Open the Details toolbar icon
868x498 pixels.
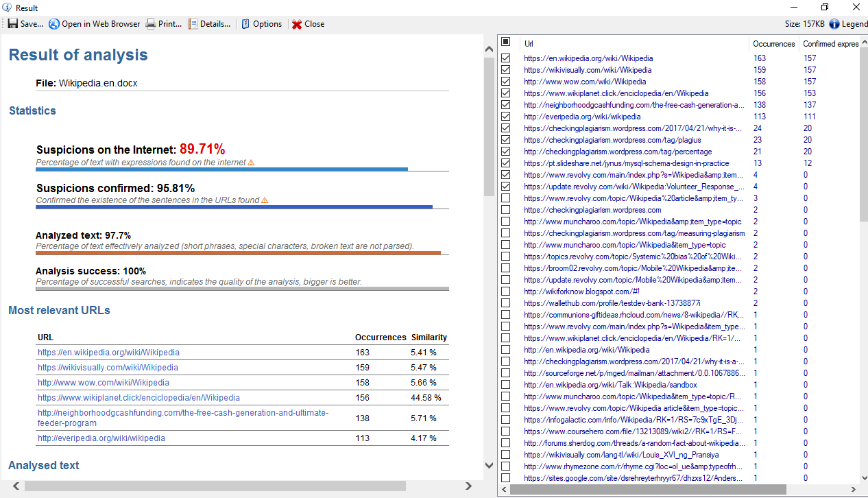[x=193, y=24]
